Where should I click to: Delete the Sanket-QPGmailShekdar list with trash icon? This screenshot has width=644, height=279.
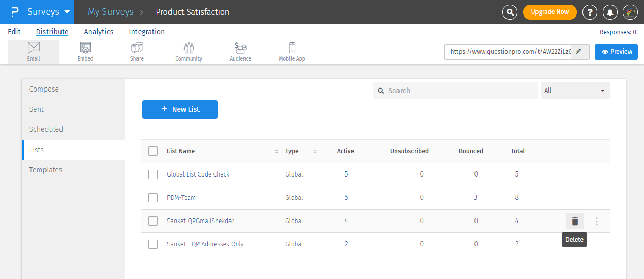(575, 221)
